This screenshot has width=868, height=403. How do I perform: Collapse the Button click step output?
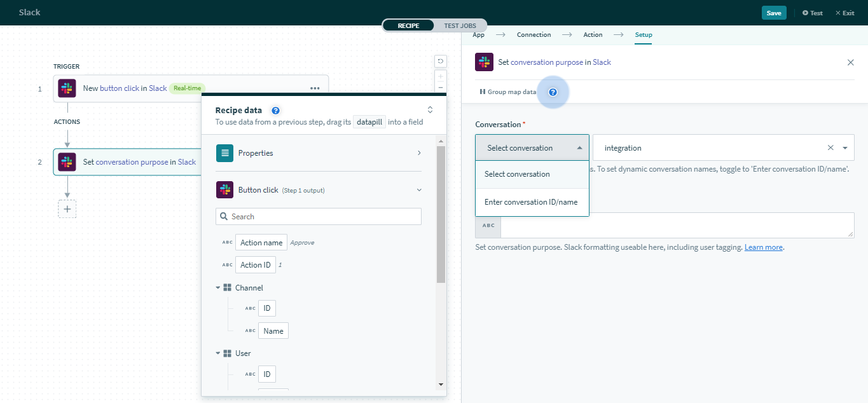pos(418,190)
